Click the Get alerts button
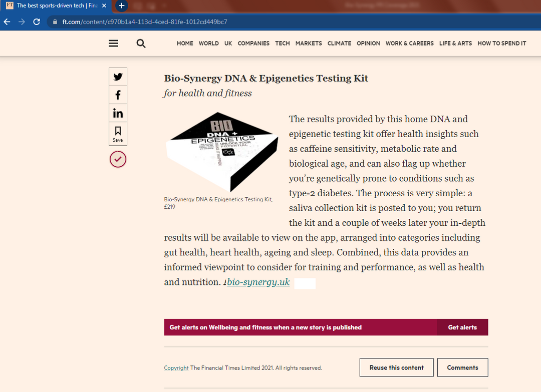 pos(462,327)
